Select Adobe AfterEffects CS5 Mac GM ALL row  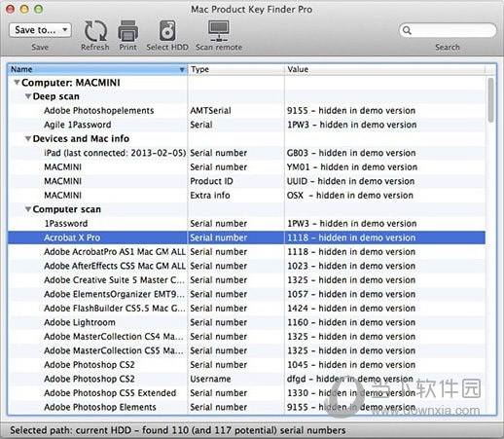246,266
